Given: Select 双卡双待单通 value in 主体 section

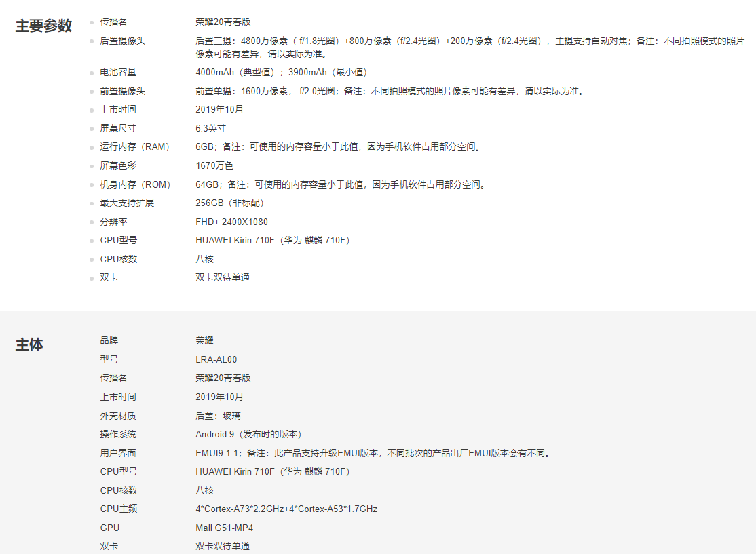Looking at the screenshot, I should pos(223,546).
